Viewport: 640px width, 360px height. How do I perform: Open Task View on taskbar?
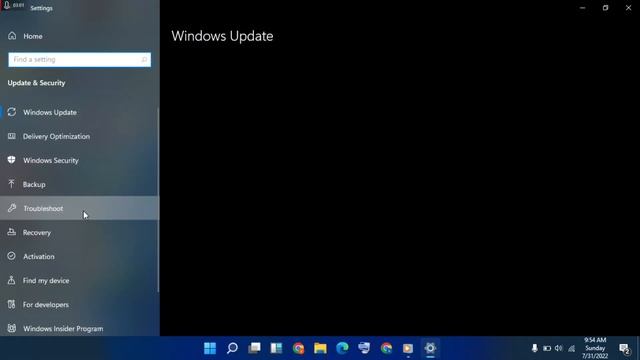254,348
